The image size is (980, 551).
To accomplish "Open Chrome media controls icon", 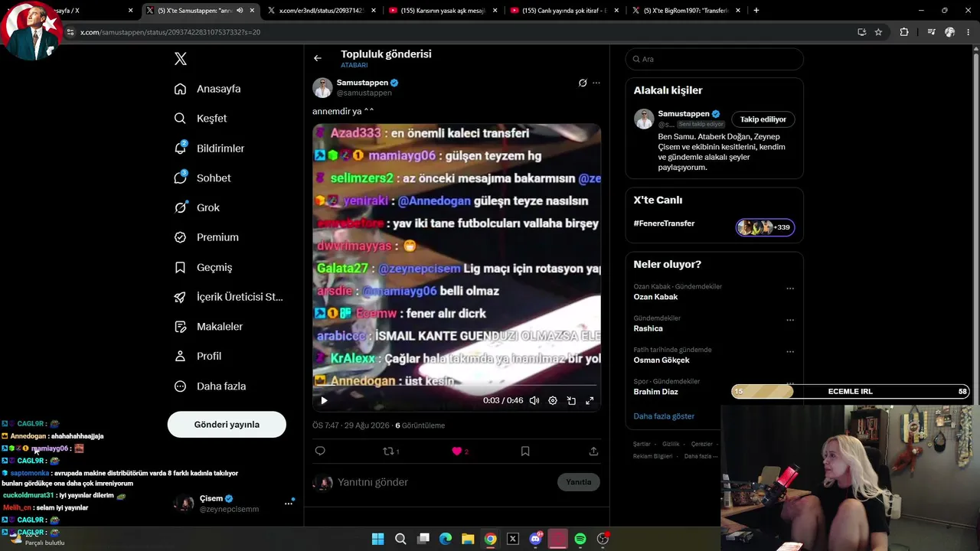I will (x=931, y=32).
